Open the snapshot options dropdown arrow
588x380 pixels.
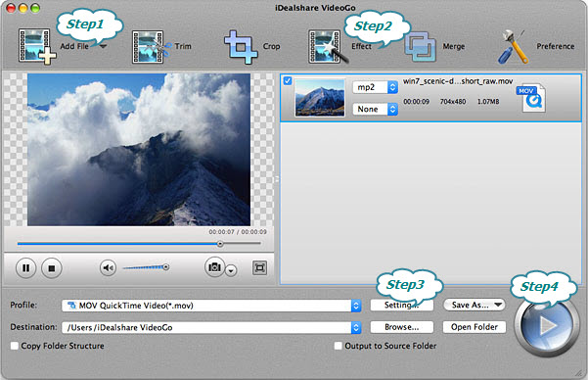click(x=231, y=270)
